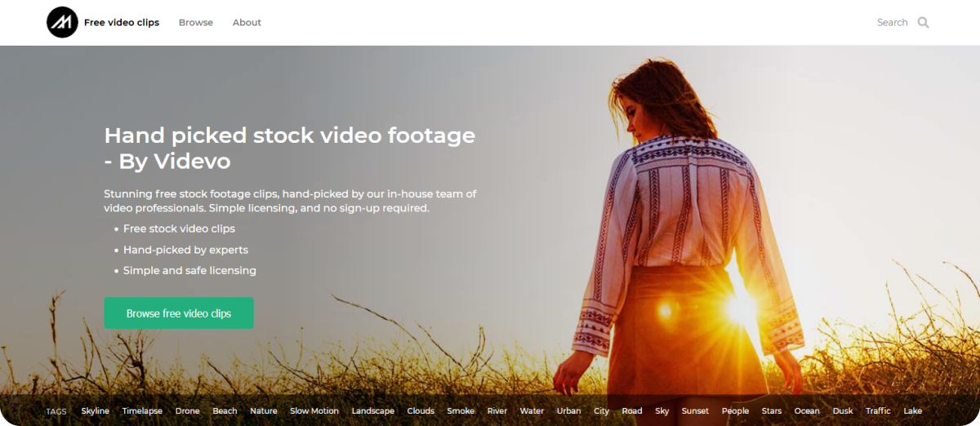Click the 'Free stock video clips' bullet text
This screenshot has width=980, height=426.
click(179, 229)
